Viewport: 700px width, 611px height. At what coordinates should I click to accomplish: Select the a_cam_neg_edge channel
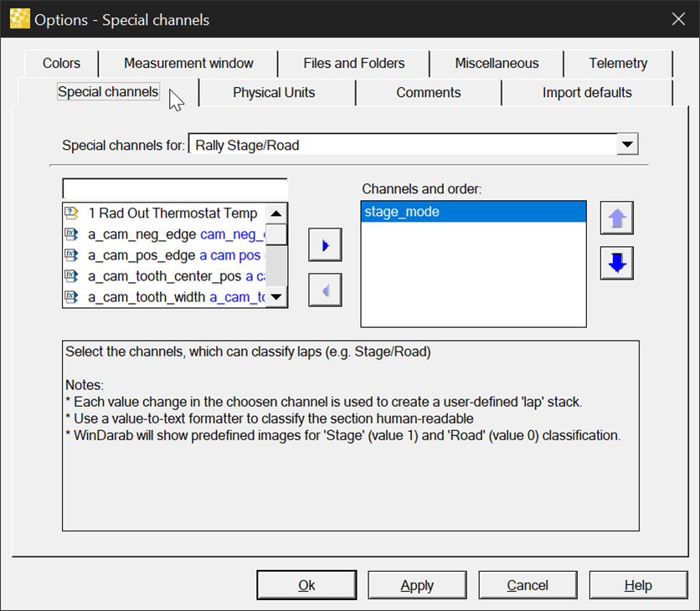point(164,234)
